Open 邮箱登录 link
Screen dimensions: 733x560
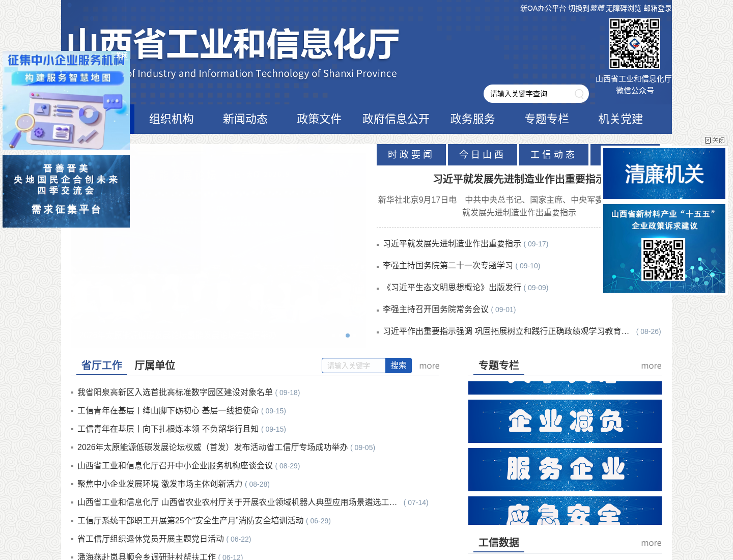[658, 9]
